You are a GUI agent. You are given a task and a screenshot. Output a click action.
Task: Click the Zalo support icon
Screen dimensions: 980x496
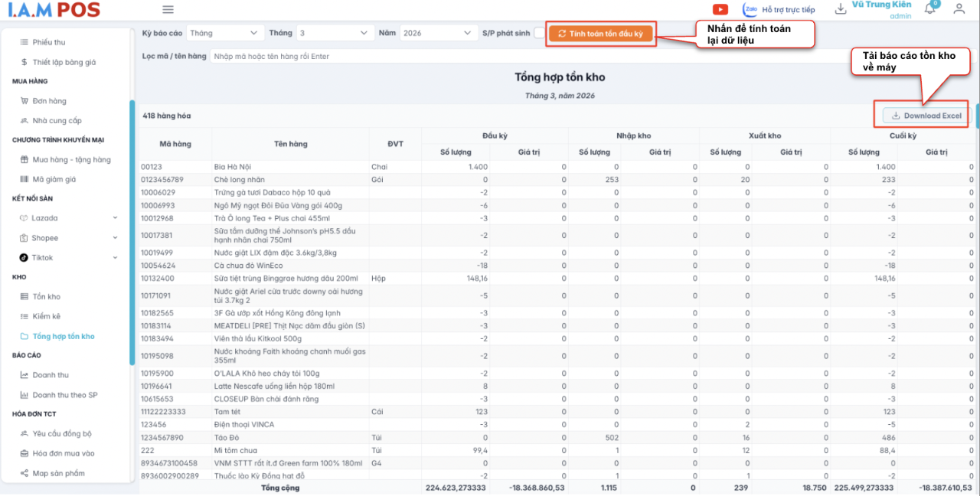coord(750,9)
